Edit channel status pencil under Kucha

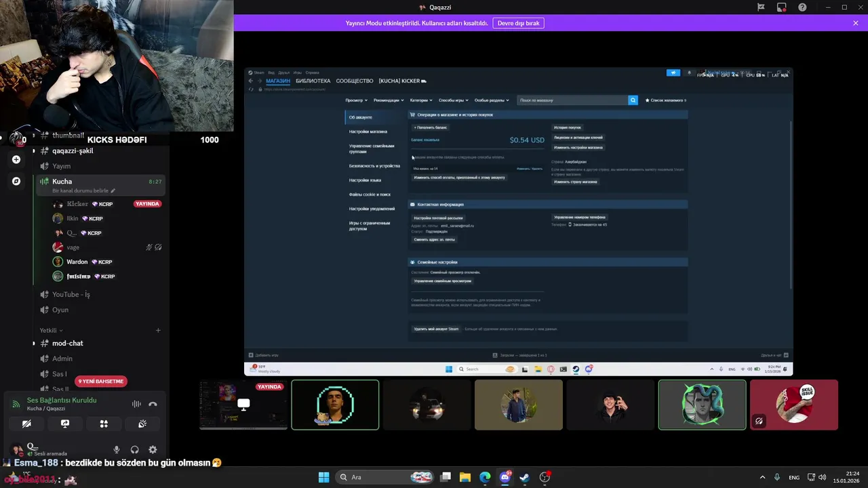[113, 191]
